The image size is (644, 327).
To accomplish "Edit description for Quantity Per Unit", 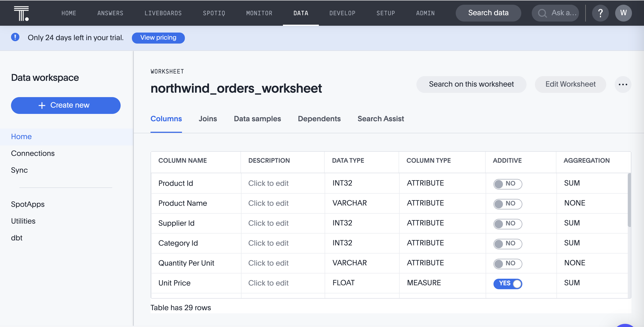I will [268, 263].
